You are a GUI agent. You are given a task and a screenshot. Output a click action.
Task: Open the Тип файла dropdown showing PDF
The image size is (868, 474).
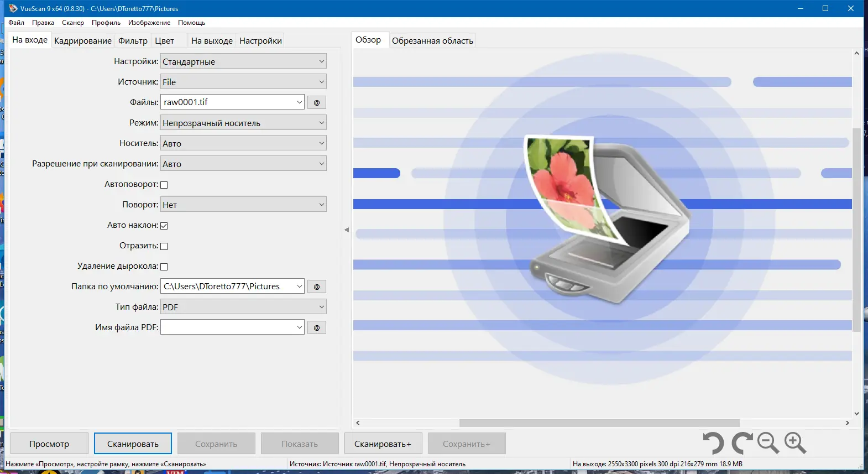pos(243,307)
